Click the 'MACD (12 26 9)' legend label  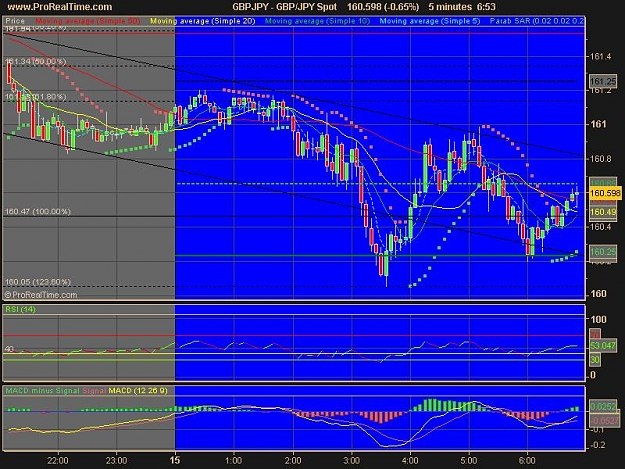[x=138, y=391]
